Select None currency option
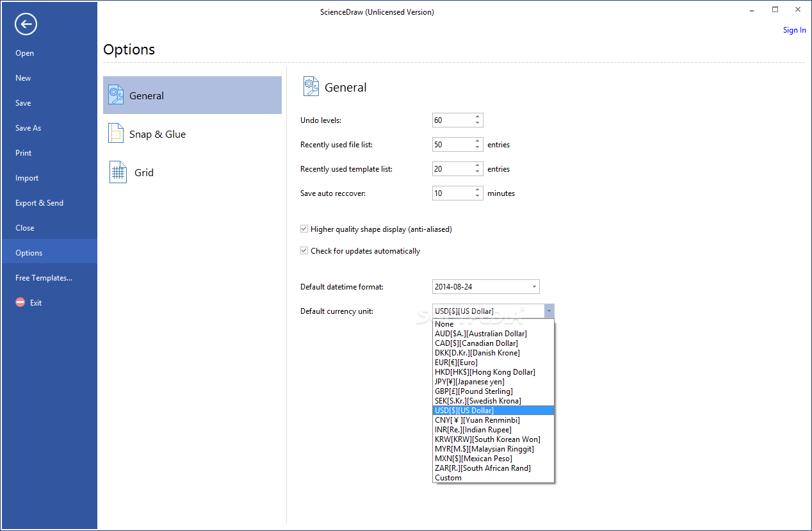Image resolution: width=812 pixels, height=531 pixels. tap(494, 324)
